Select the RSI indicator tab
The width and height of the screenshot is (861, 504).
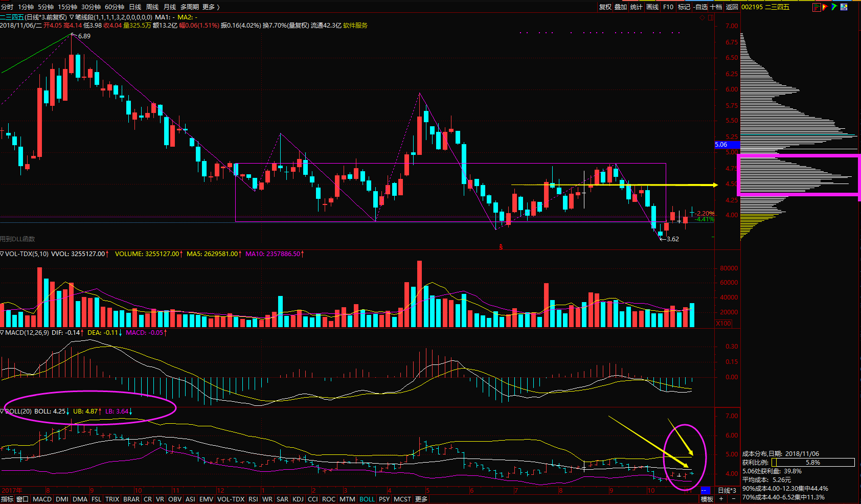pos(253,499)
